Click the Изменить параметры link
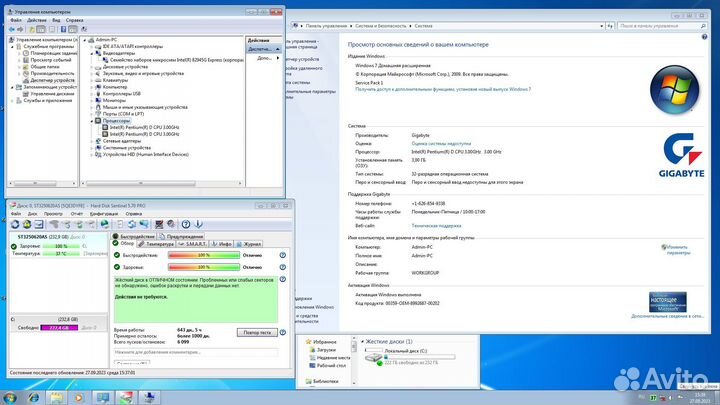The image size is (720, 405). (676, 250)
